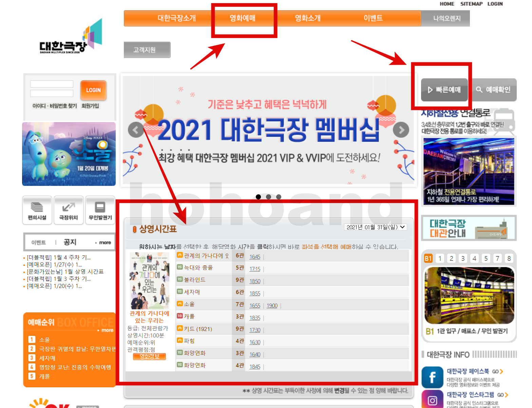Image resolution: width=532 pixels, height=408 pixels.
Task: Select the second carousel dot indicator
Action: pyautogui.click(x=268, y=197)
